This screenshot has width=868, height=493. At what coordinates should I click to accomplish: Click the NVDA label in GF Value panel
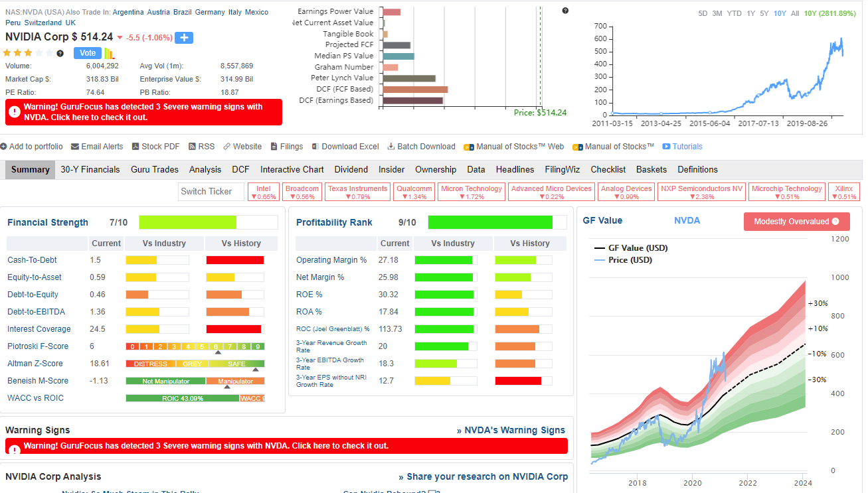pyautogui.click(x=687, y=220)
